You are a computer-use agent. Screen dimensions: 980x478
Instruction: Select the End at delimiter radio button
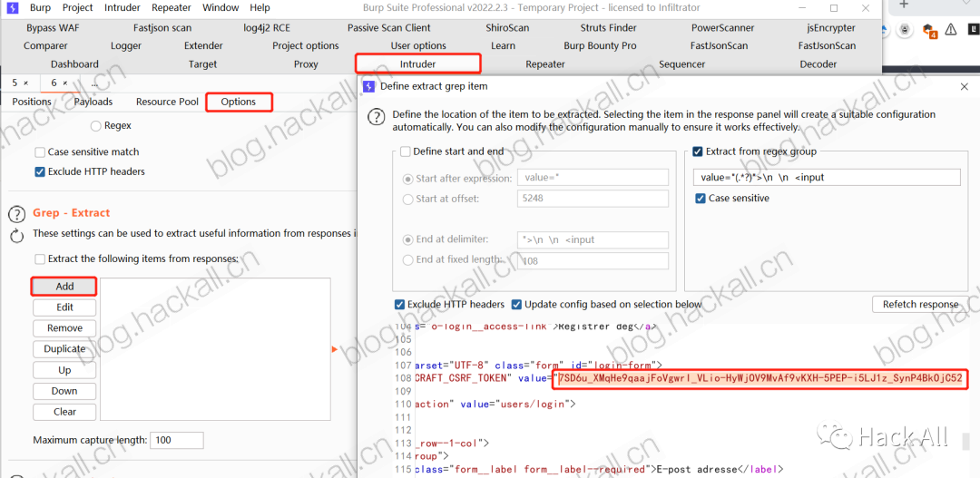[408, 240]
